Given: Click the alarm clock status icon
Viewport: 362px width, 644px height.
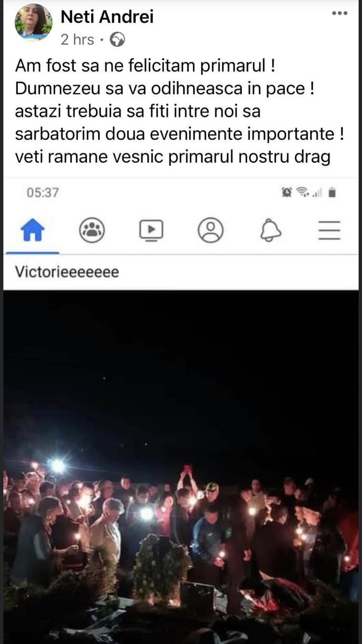Looking at the screenshot, I should [287, 193].
